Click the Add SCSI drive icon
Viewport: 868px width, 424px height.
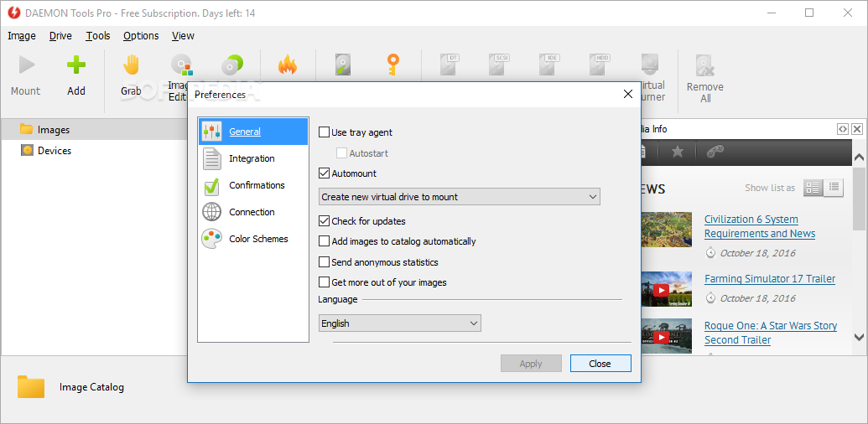(499, 65)
